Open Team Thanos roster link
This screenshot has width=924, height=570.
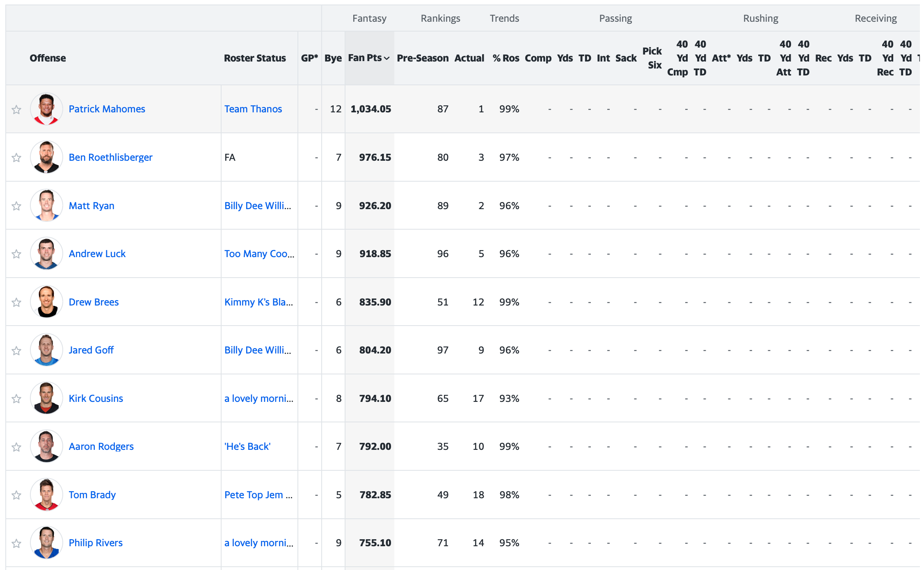[x=253, y=109]
